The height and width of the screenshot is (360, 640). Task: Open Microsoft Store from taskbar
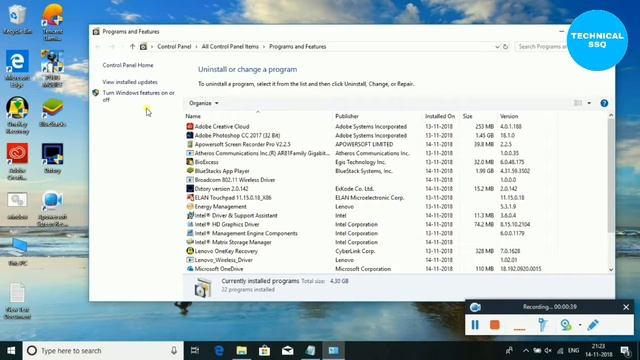point(264,351)
